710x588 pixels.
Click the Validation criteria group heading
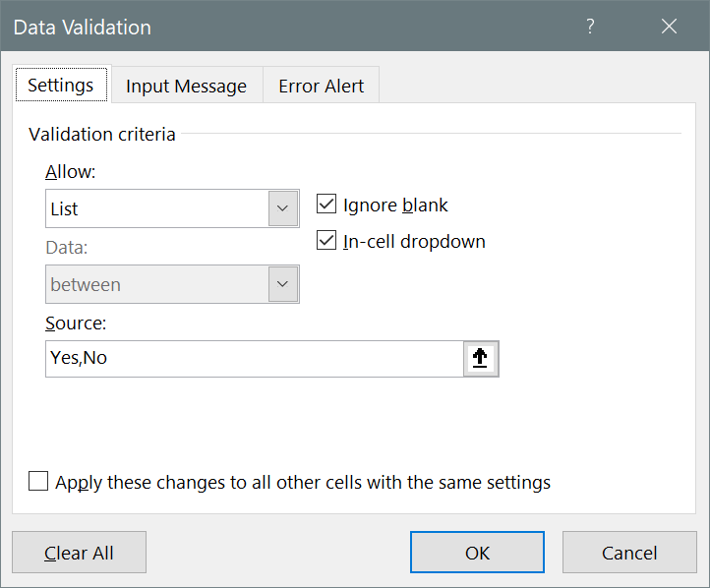click(102, 134)
